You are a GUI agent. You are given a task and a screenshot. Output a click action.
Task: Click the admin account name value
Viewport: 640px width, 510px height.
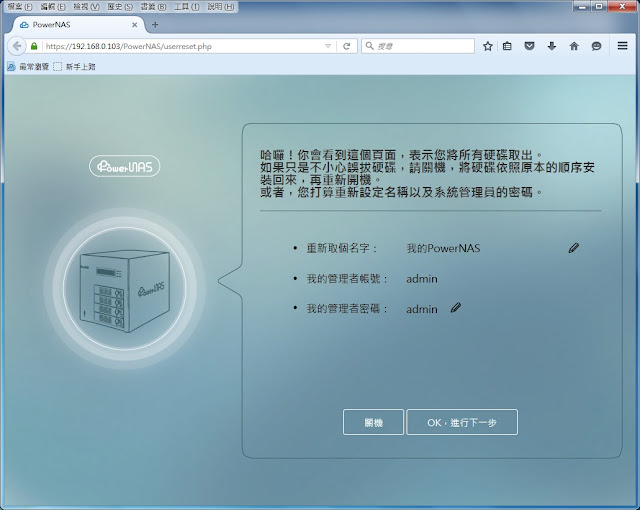[422, 279]
